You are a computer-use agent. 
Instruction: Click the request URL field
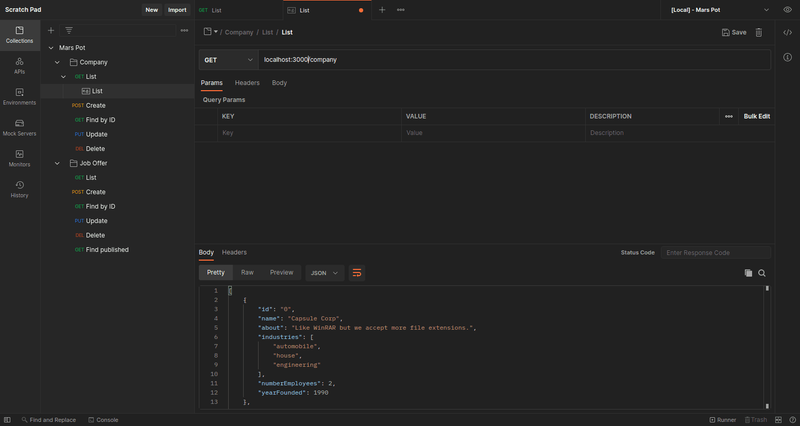tap(514, 60)
